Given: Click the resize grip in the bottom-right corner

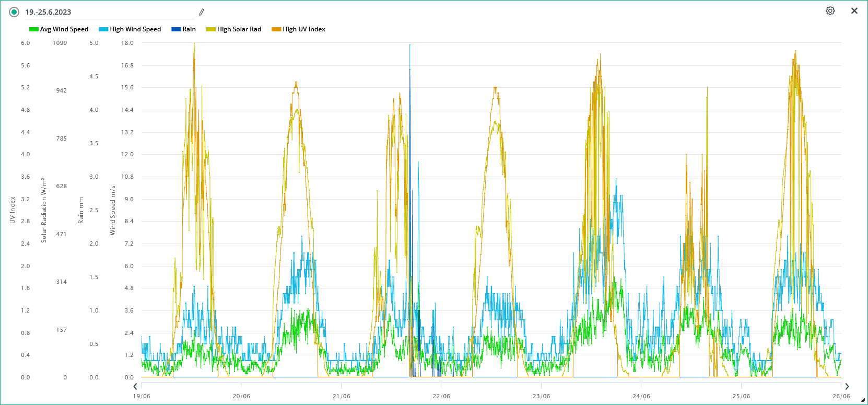Looking at the screenshot, I should 863,400.
